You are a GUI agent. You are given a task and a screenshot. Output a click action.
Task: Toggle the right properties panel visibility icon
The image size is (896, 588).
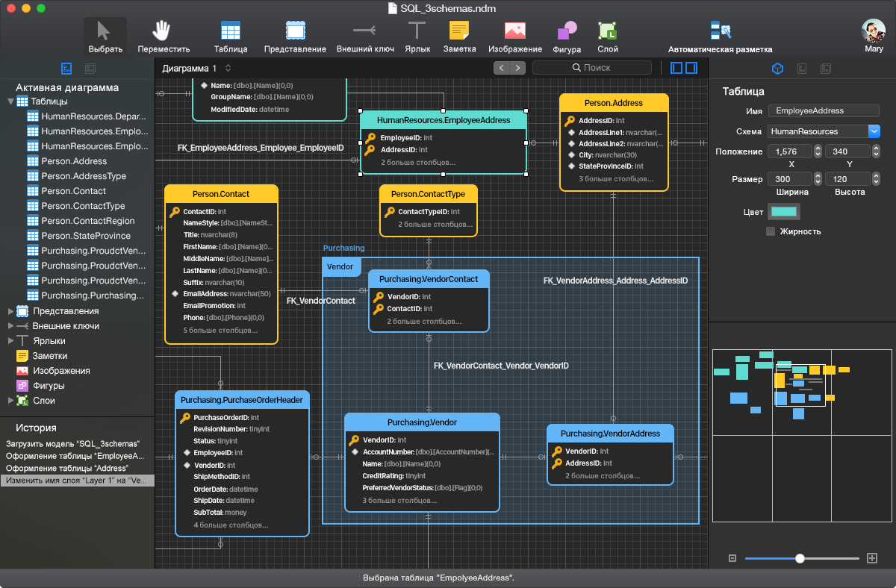coord(691,67)
